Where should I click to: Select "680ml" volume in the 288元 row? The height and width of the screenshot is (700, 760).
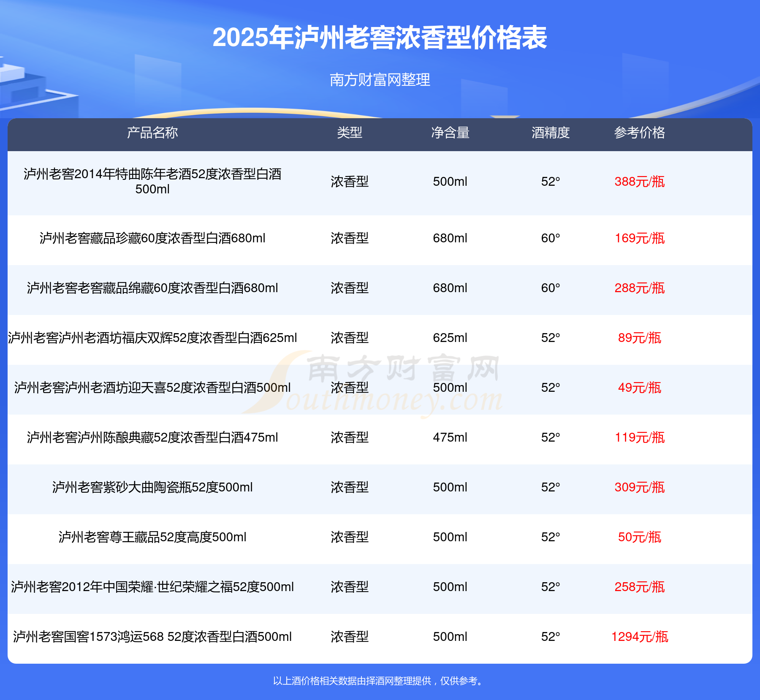point(450,288)
